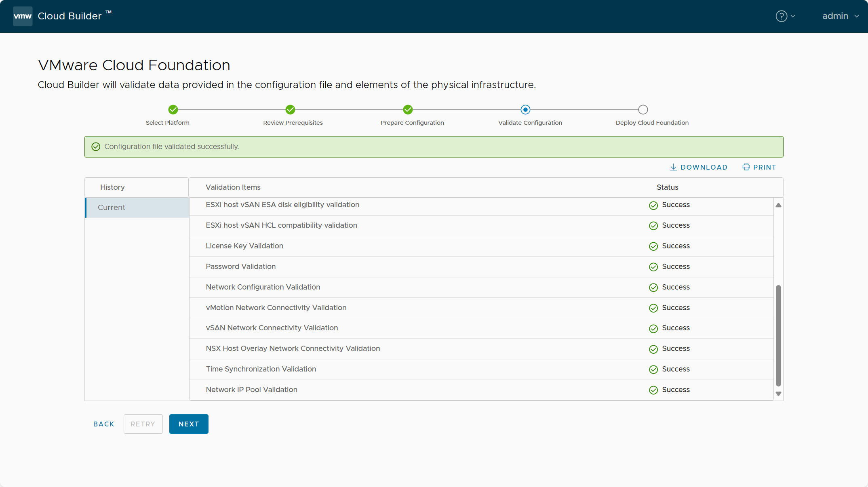Click the License Key Validation row
This screenshot has height=487, width=868.
tap(481, 246)
